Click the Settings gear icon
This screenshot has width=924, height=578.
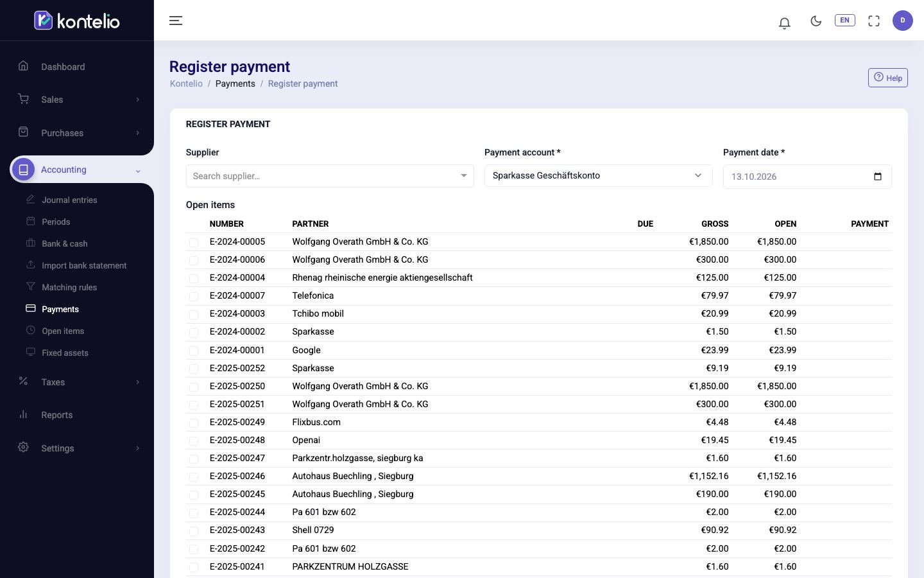pyautogui.click(x=23, y=447)
